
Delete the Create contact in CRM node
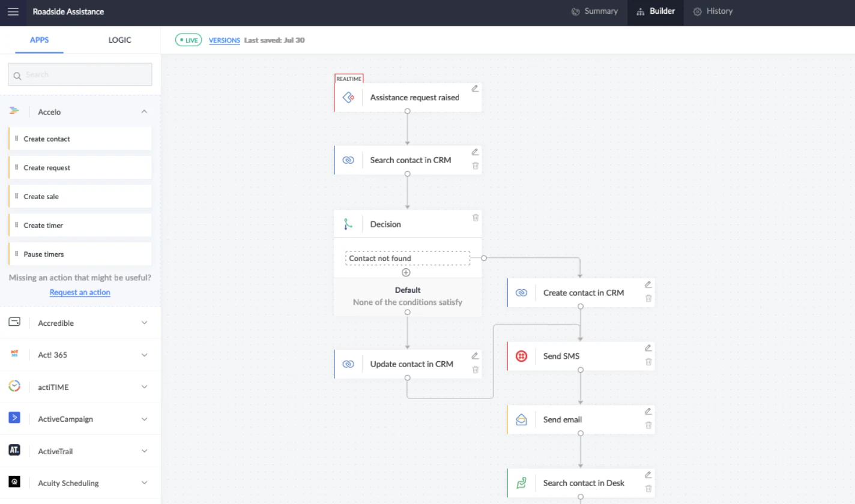(x=648, y=298)
